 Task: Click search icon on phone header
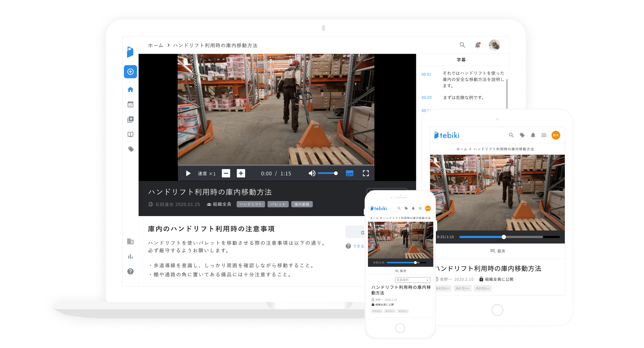coord(399,208)
